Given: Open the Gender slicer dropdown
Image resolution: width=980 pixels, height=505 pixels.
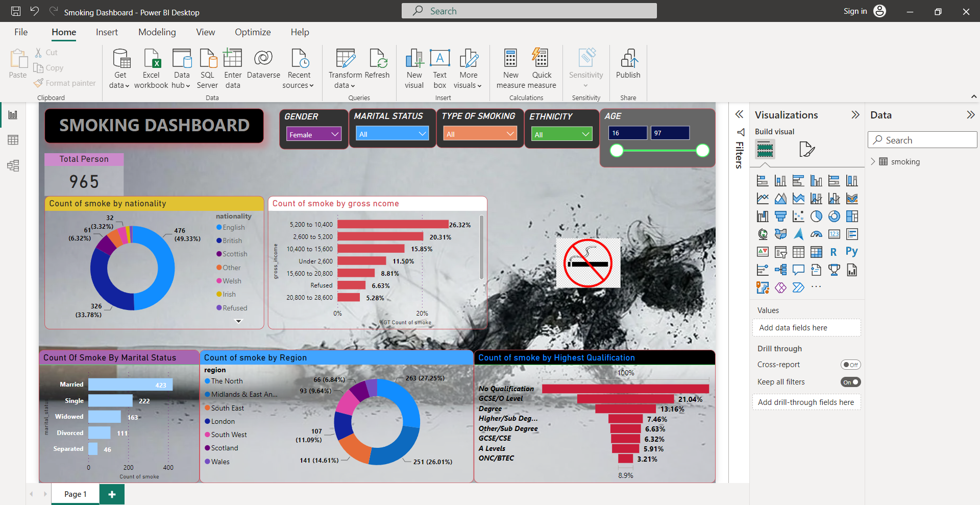Looking at the screenshot, I should [334, 134].
